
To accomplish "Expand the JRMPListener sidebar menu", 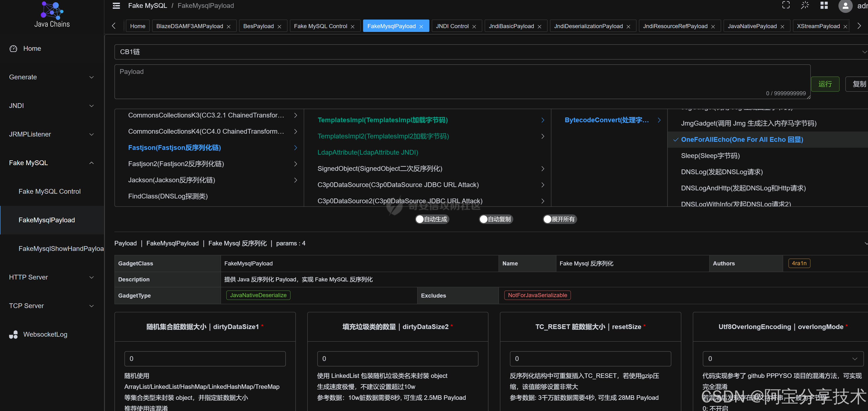I will (52, 134).
